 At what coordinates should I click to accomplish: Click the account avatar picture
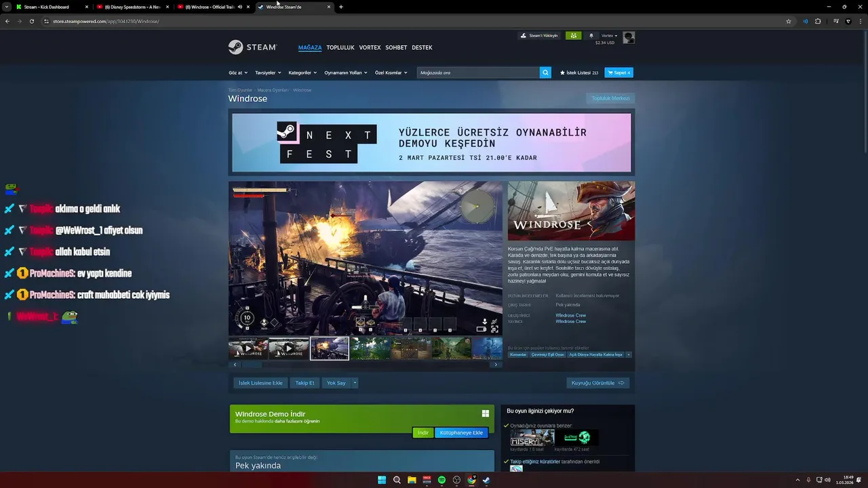click(x=629, y=37)
